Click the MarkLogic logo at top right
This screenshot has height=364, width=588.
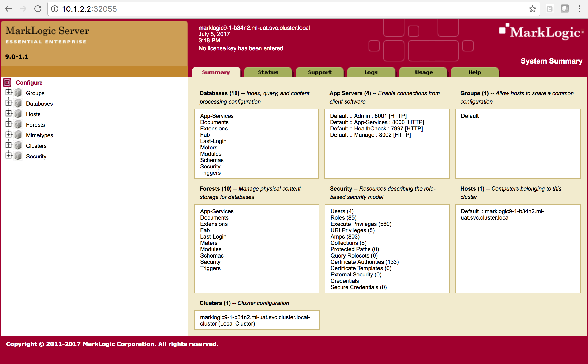[x=541, y=32]
